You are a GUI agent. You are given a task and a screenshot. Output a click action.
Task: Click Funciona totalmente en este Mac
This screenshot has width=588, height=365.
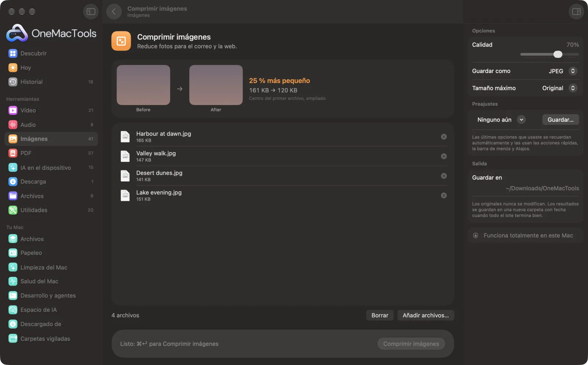525,235
